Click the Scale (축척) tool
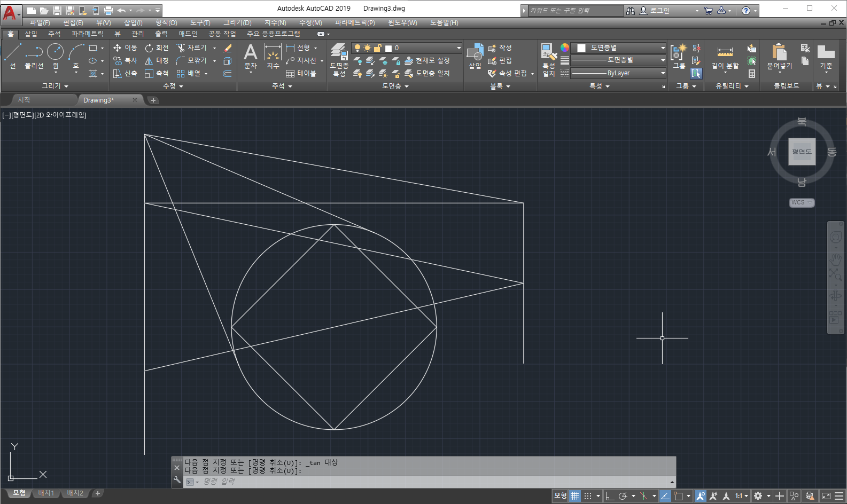 point(157,73)
